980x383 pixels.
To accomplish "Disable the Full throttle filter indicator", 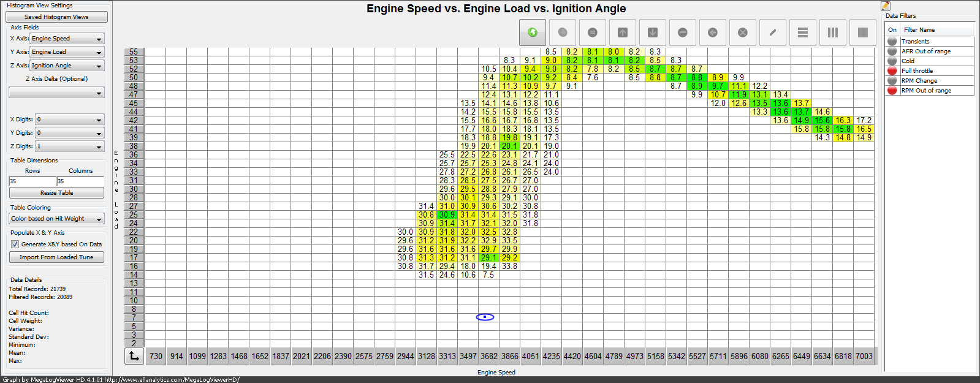I will (x=892, y=70).
